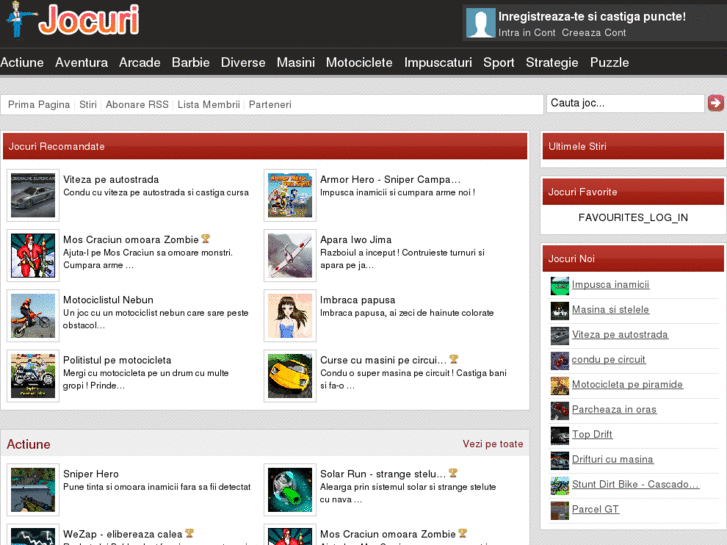Image resolution: width=727 pixels, height=545 pixels.
Task: Open the Aventura category menu
Action: point(81,62)
